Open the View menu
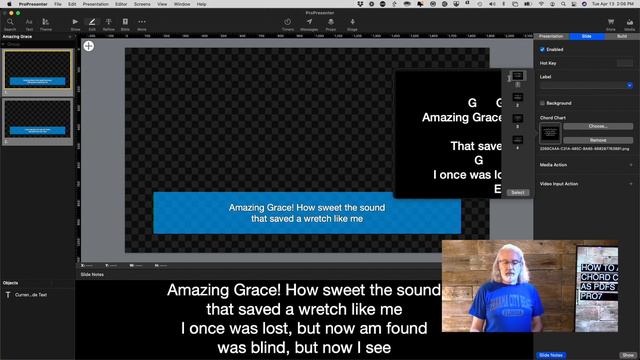640x360 pixels. tap(162, 4)
